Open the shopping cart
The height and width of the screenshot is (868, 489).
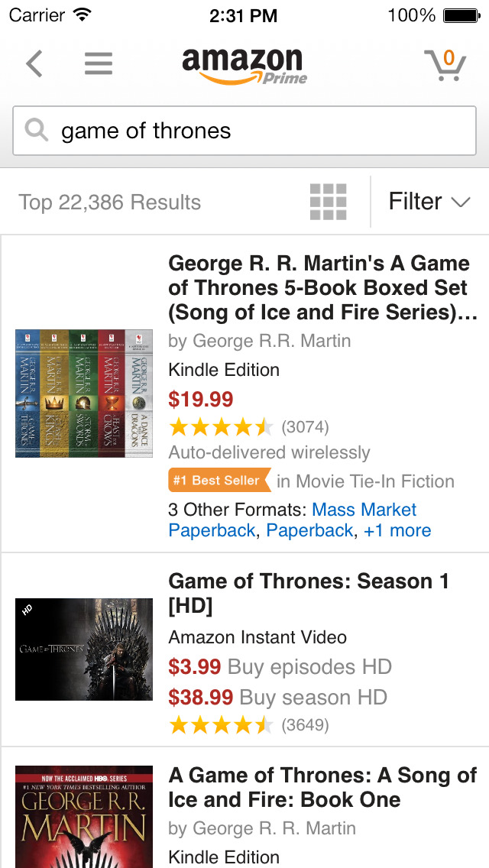click(x=445, y=65)
